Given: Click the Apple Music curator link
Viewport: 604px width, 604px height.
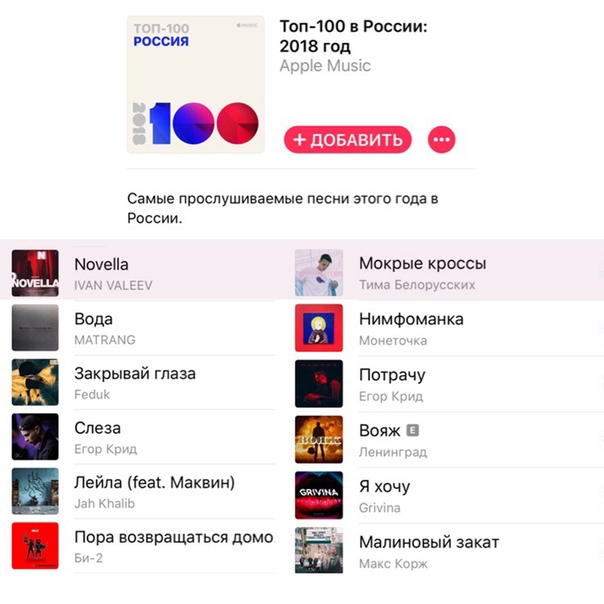Looking at the screenshot, I should coord(325,65).
